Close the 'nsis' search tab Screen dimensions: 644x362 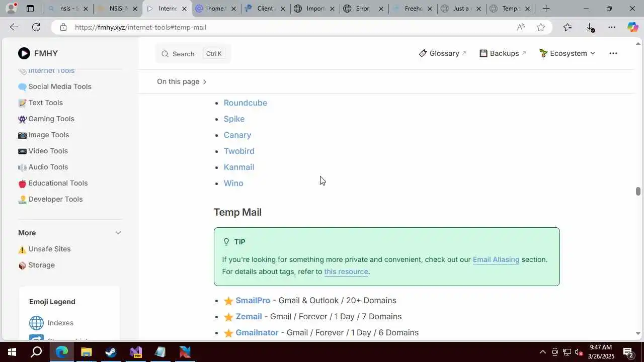(86, 9)
